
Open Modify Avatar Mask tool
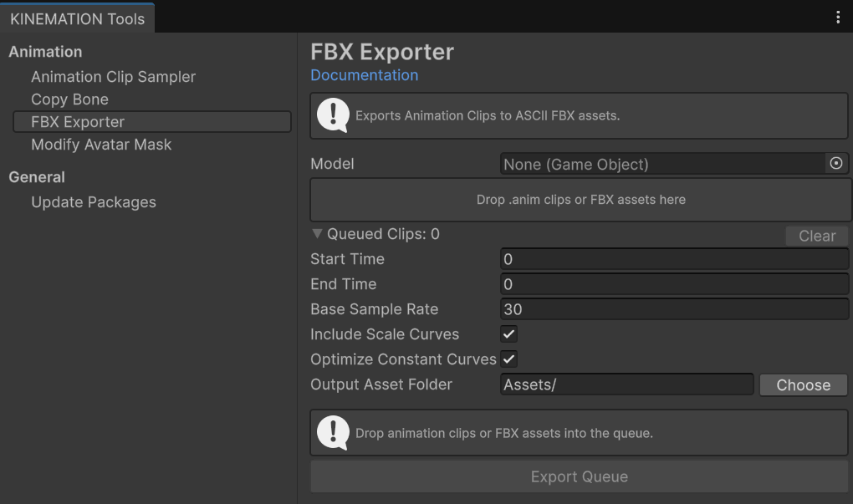pyautogui.click(x=101, y=145)
